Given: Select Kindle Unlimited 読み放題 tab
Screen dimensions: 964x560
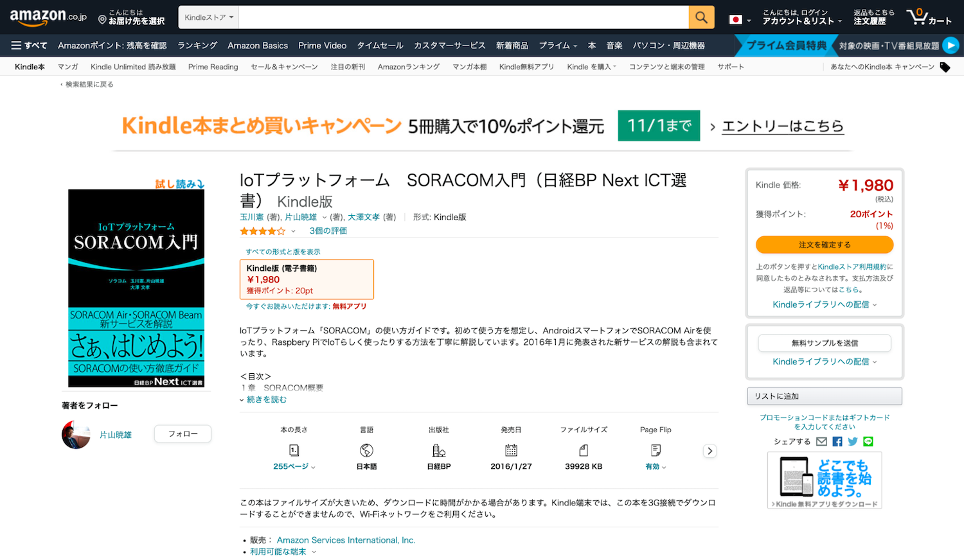Looking at the screenshot, I should point(133,67).
